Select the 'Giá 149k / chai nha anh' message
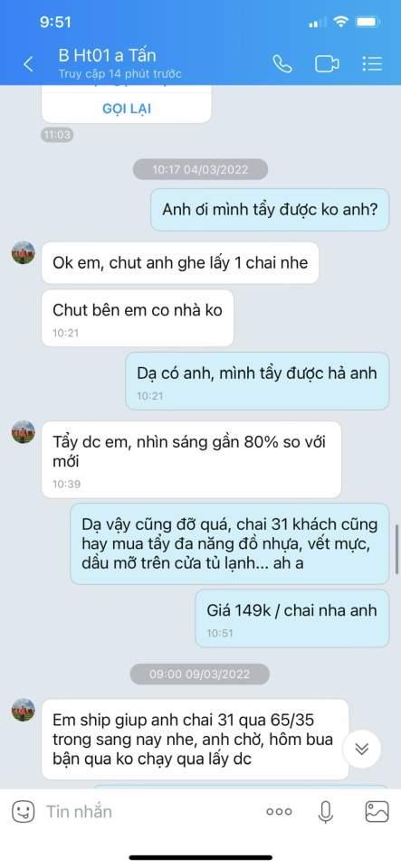The image size is (401, 868). click(x=291, y=618)
